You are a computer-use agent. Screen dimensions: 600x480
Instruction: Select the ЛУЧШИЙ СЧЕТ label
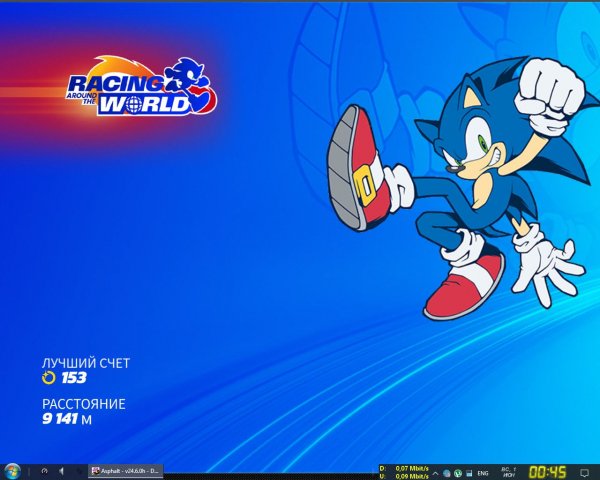[x=86, y=363]
